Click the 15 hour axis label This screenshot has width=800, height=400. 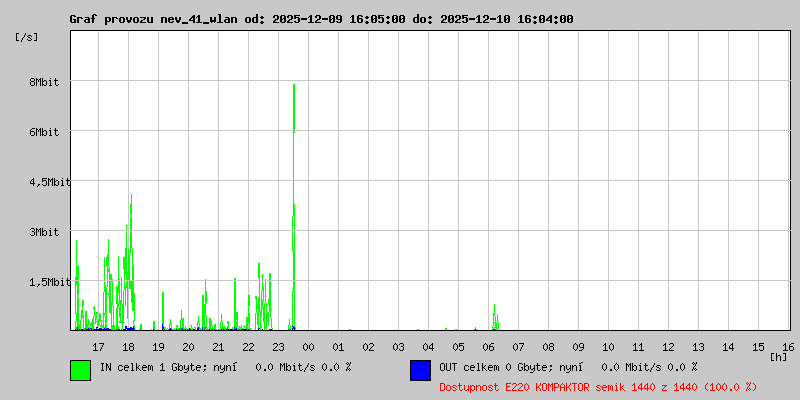coord(759,347)
